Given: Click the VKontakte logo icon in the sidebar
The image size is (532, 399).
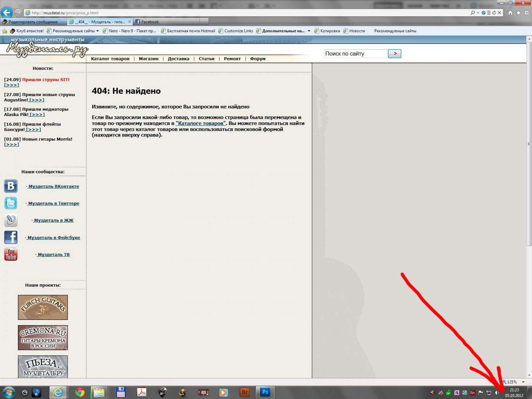Looking at the screenshot, I should tap(11, 186).
